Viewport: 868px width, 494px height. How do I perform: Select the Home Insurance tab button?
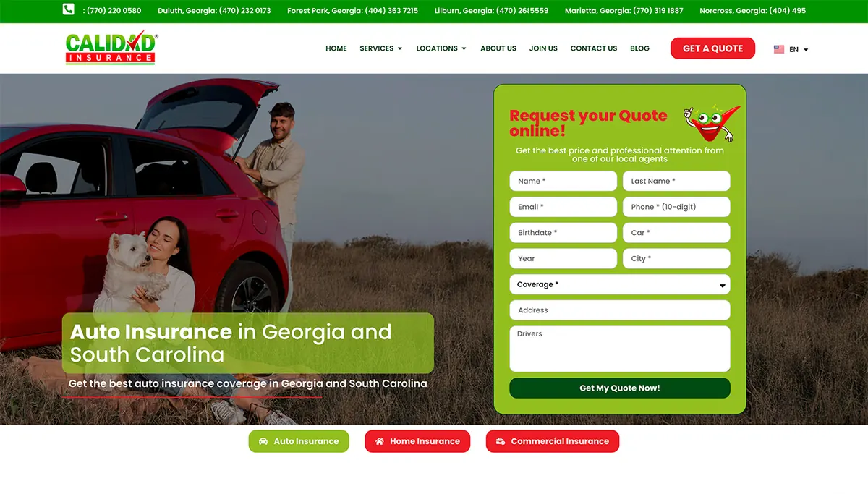(417, 441)
